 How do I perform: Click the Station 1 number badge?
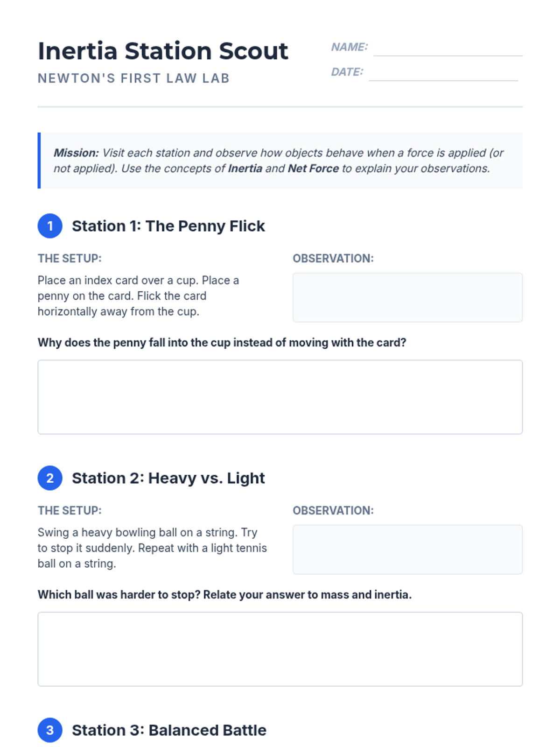50,226
